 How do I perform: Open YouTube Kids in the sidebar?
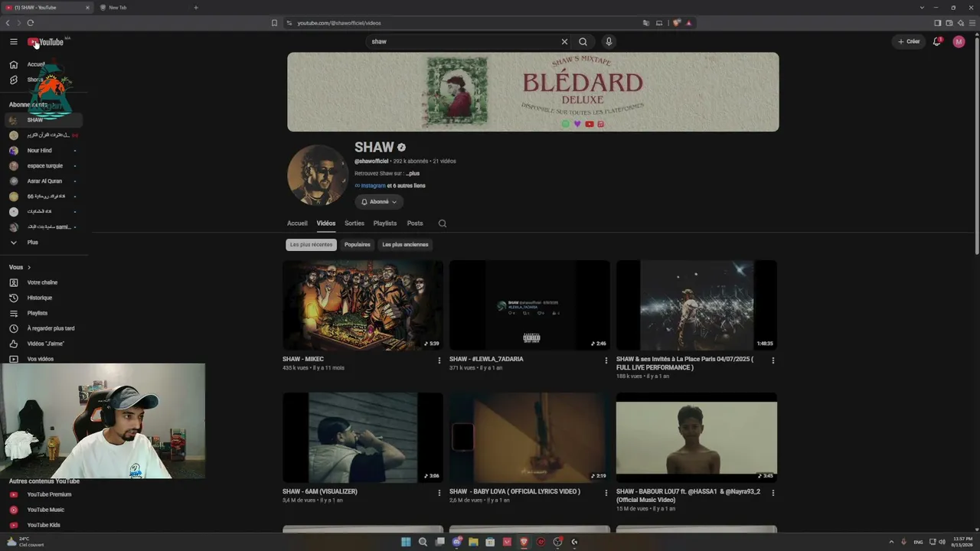pyautogui.click(x=44, y=525)
